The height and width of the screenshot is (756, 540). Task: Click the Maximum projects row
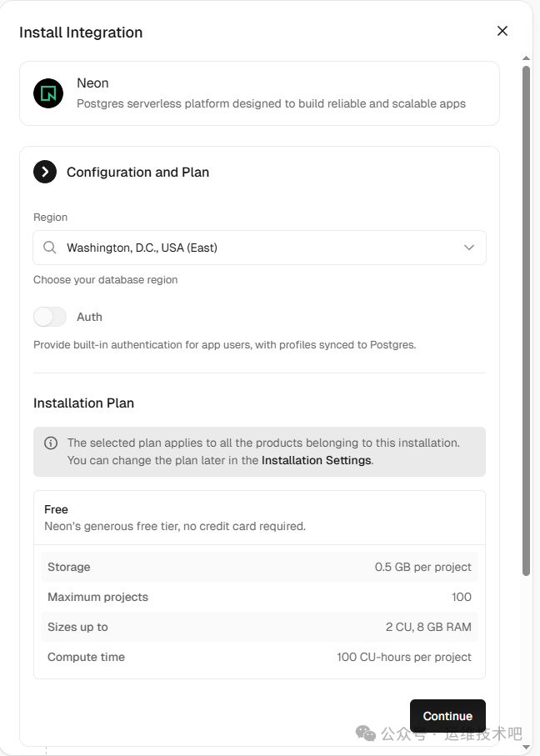(x=259, y=597)
